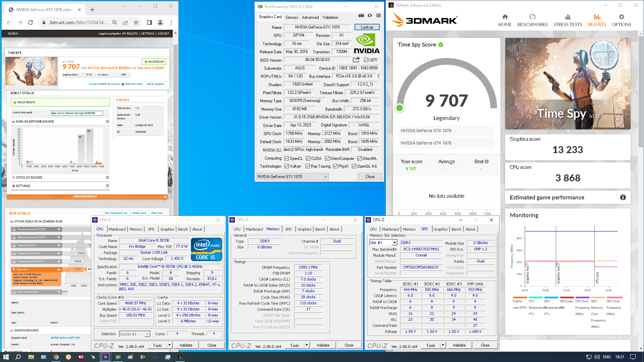Click the Chrome share page icon

tap(125, 22)
